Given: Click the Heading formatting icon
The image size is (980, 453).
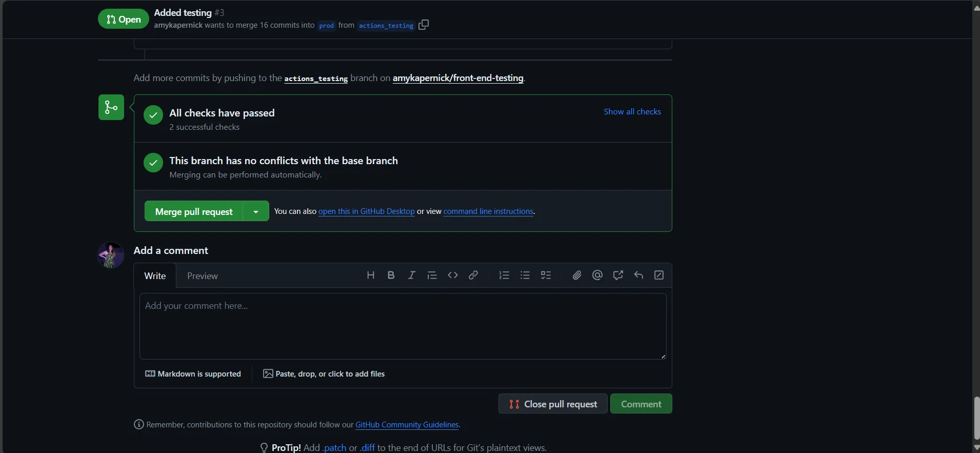Looking at the screenshot, I should point(371,275).
